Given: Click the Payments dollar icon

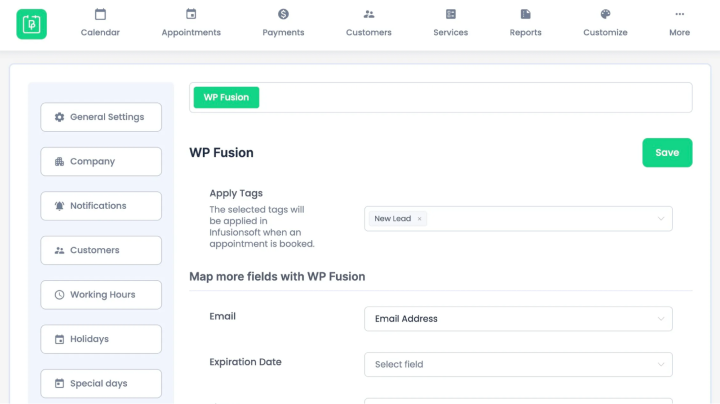Looking at the screenshot, I should click(283, 14).
